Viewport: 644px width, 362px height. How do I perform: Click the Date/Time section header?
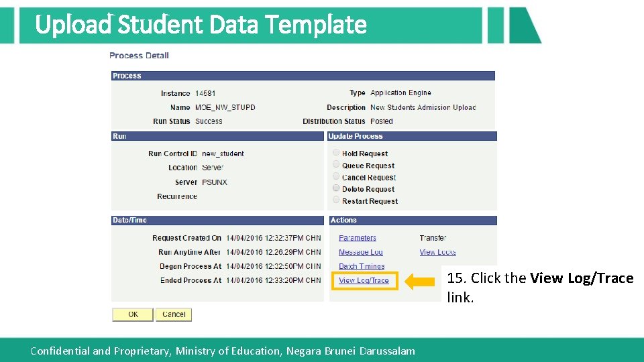tap(217, 221)
